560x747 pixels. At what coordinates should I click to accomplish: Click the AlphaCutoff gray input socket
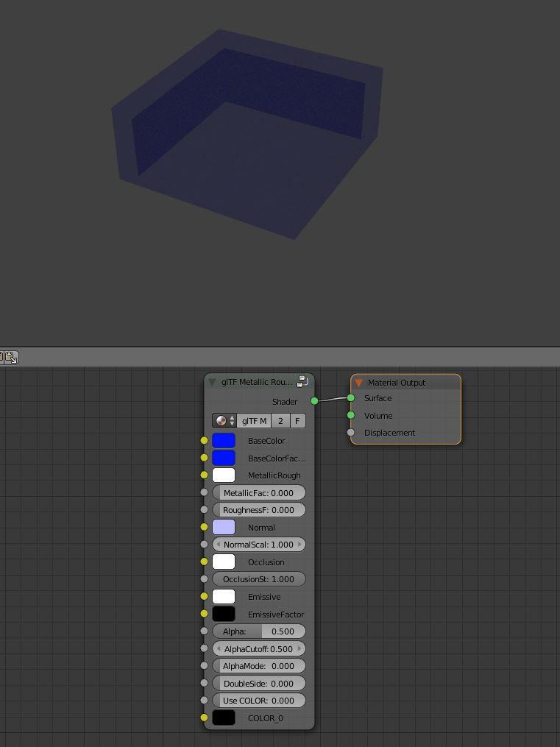pyautogui.click(x=205, y=648)
